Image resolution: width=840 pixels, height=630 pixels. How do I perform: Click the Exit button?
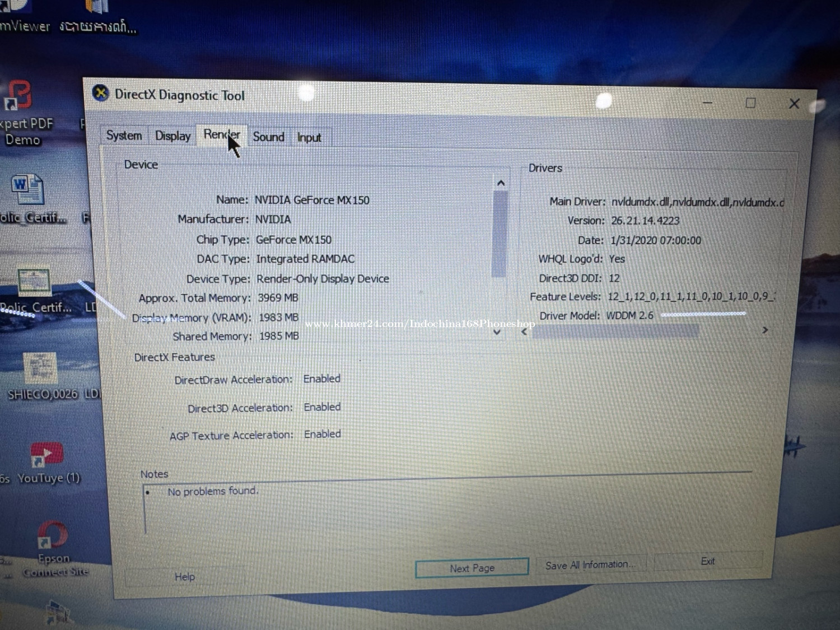pos(708,561)
